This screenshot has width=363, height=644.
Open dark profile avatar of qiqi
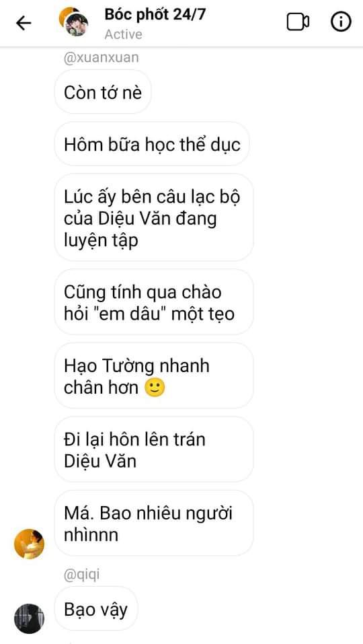coord(29,618)
